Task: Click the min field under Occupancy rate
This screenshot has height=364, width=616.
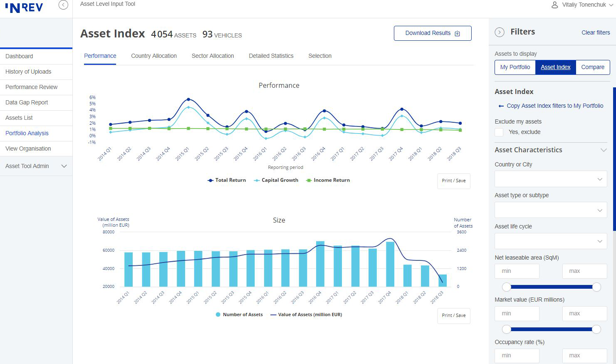Action: coord(517,355)
